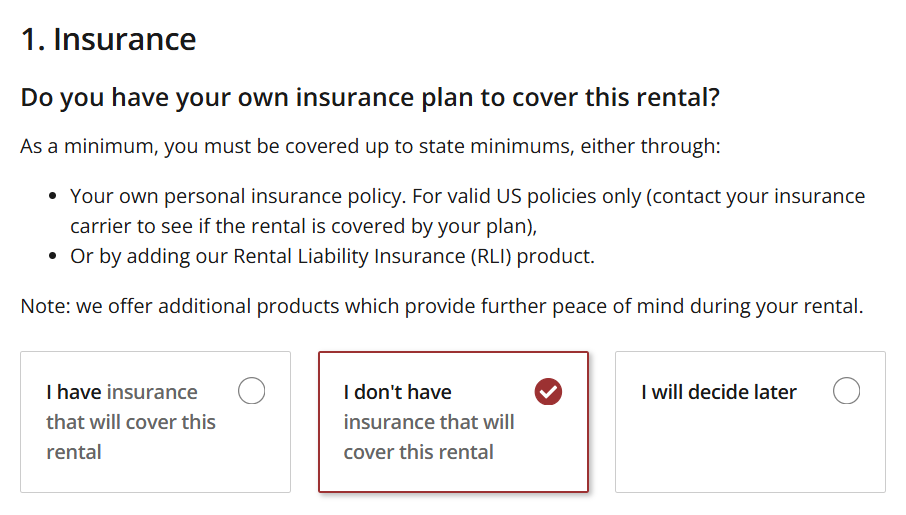
Task: Click the bullet dot before "Or by adding"
Action: coord(53,256)
